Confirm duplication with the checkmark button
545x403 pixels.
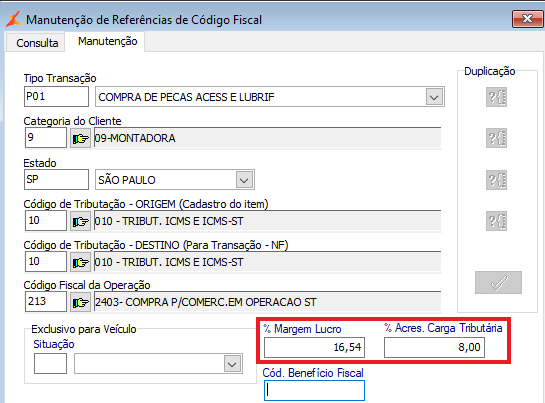click(498, 282)
